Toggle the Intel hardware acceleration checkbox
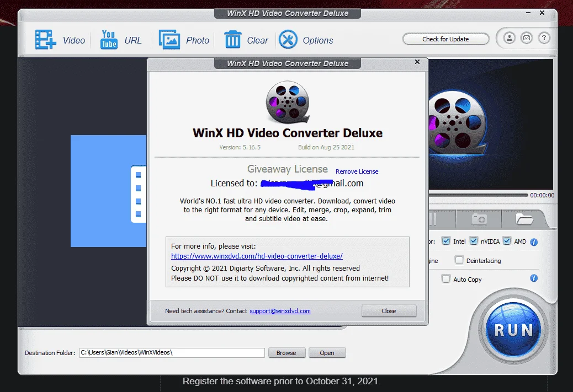The image size is (573, 392). 446,241
